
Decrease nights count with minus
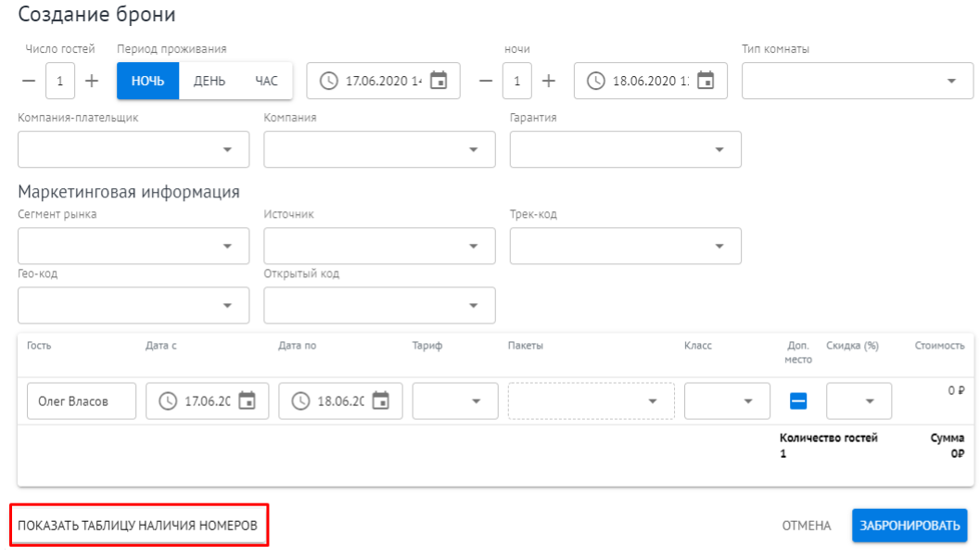[486, 81]
